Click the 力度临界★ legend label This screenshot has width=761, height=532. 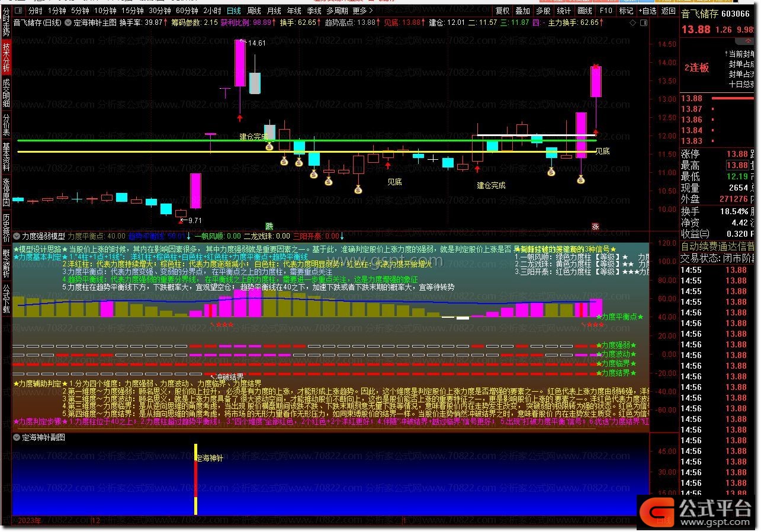point(616,364)
